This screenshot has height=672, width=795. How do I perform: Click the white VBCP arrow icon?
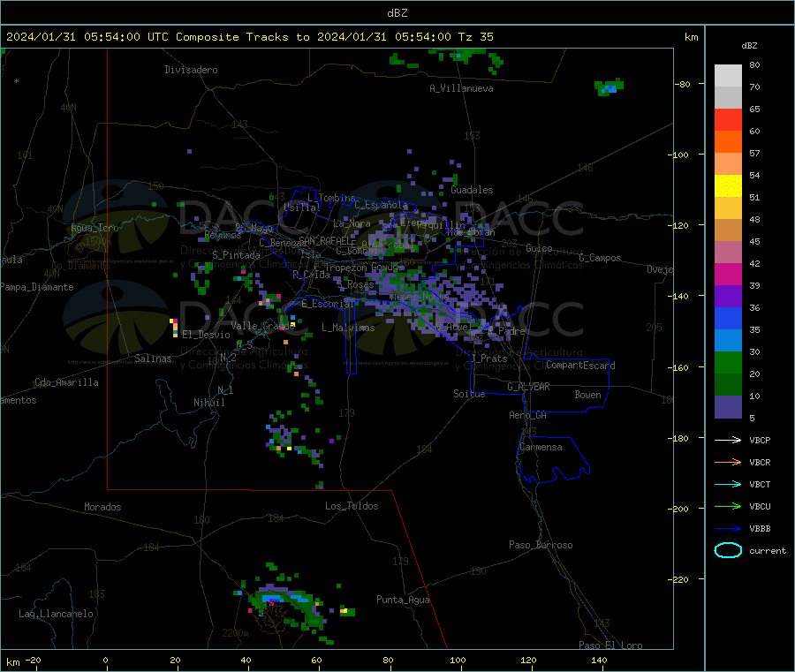tap(728, 440)
